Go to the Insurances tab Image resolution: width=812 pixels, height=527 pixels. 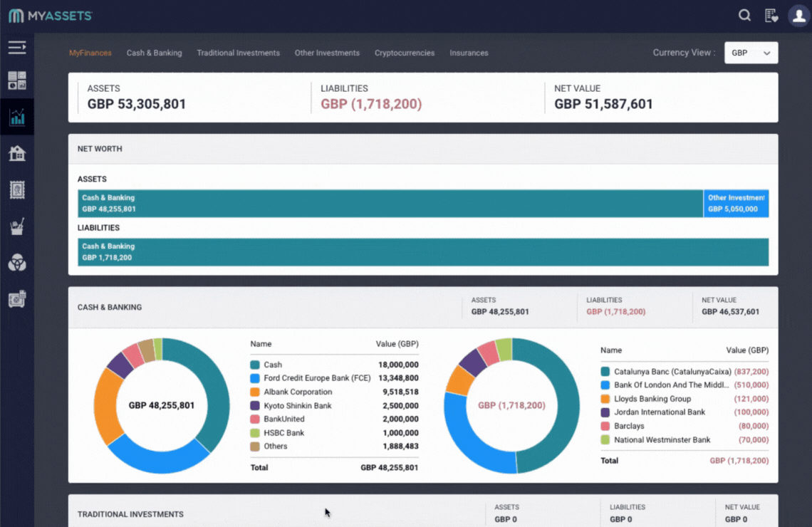click(469, 53)
